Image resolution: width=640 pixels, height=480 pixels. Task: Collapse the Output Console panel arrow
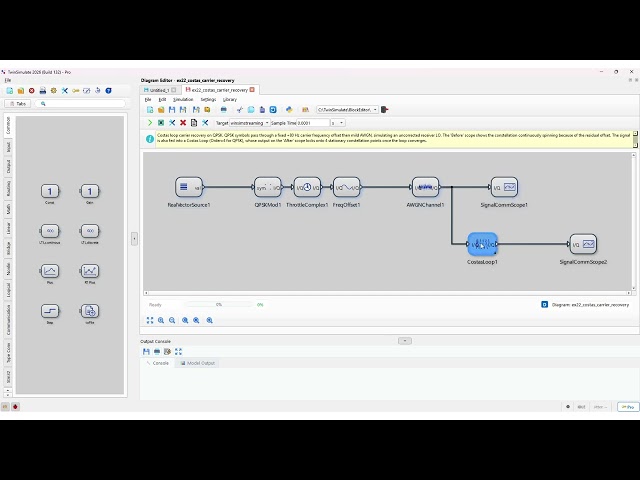coord(405,341)
